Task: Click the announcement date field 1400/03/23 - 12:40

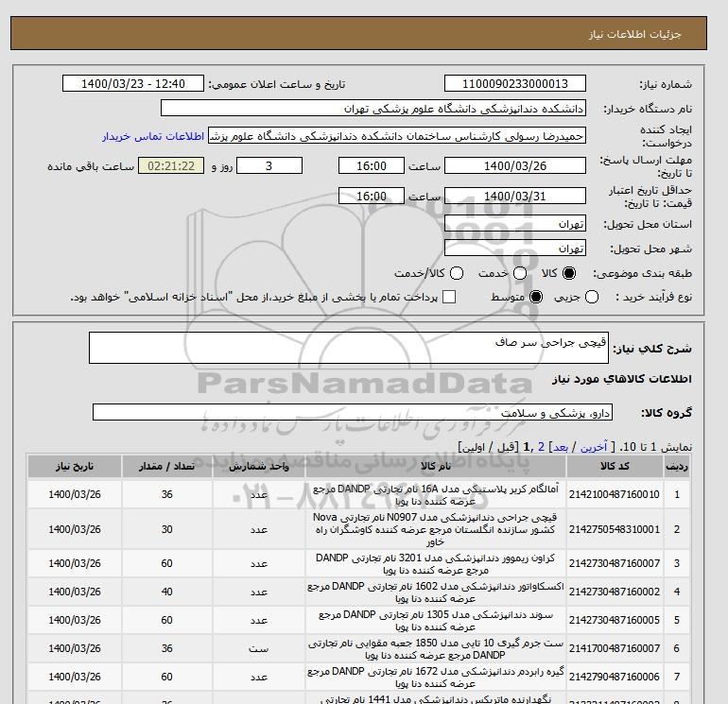Action: click(x=133, y=83)
